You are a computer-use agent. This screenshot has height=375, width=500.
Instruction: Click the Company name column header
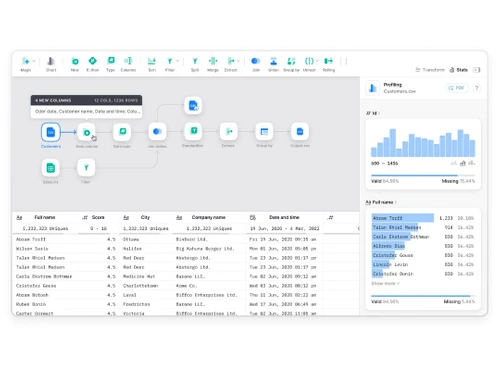pos(209,217)
